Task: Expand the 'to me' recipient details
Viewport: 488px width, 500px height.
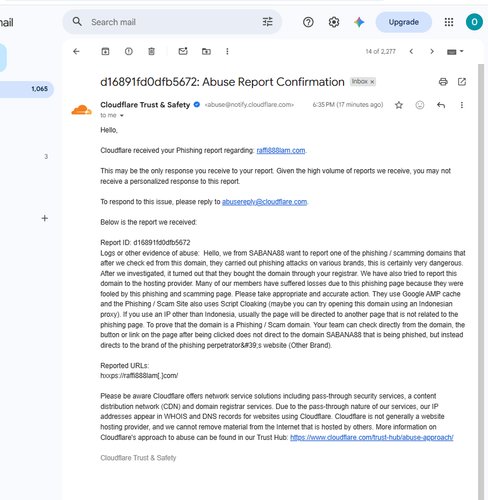Action: [121, 116]
